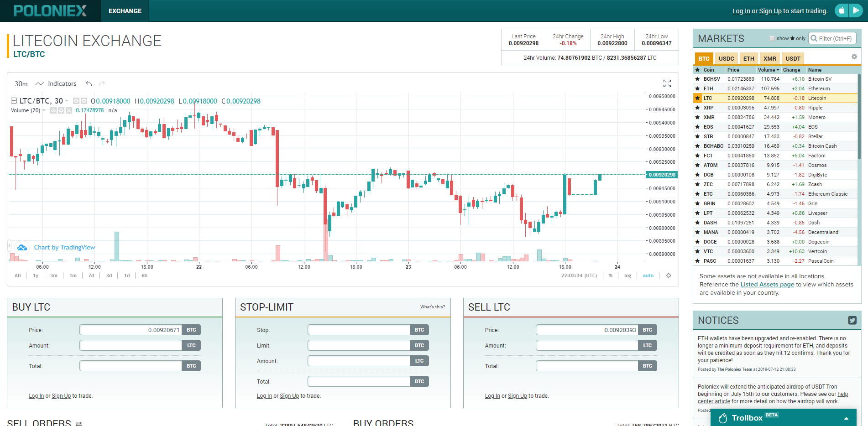Screen dimensions: 868x426
Task: Switch to the ETH markets tab
Action: (x=749, y=58)
